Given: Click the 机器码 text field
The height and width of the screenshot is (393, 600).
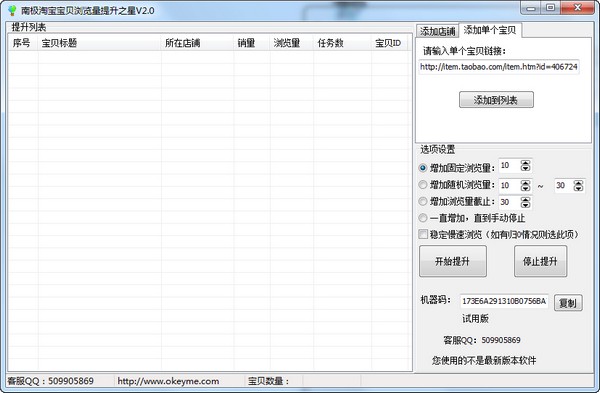Looking at the screenshot, I should pyautogui.click(x=504, y=301).
